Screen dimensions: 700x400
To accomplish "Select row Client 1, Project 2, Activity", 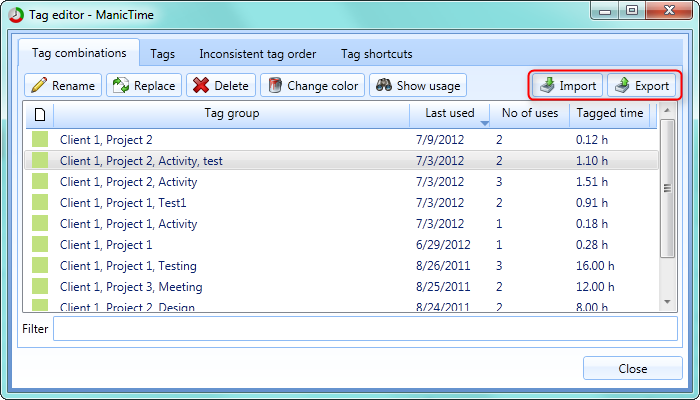I will (342, 182).
